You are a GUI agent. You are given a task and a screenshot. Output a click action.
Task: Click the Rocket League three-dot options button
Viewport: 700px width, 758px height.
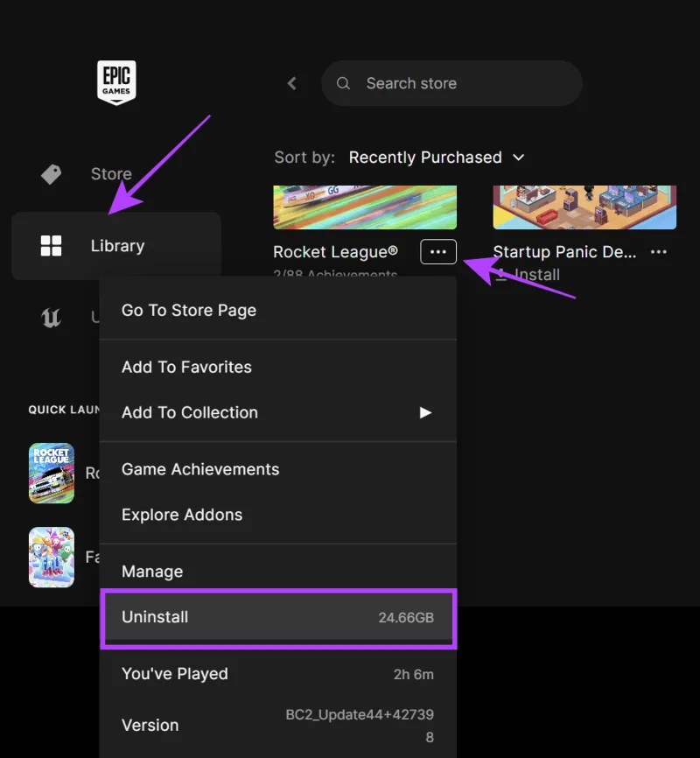pos(438,252)
